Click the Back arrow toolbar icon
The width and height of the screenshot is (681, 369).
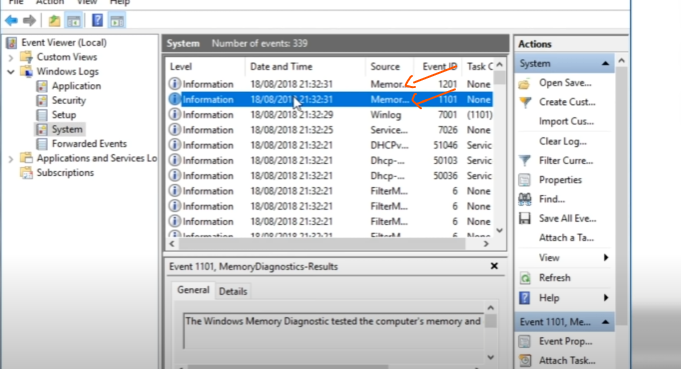11,20
